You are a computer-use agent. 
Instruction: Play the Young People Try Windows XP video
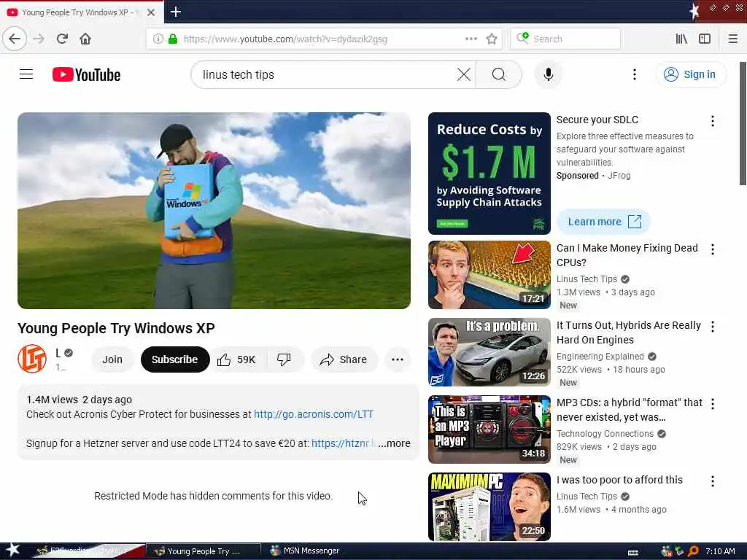click(x=214, y=211)
